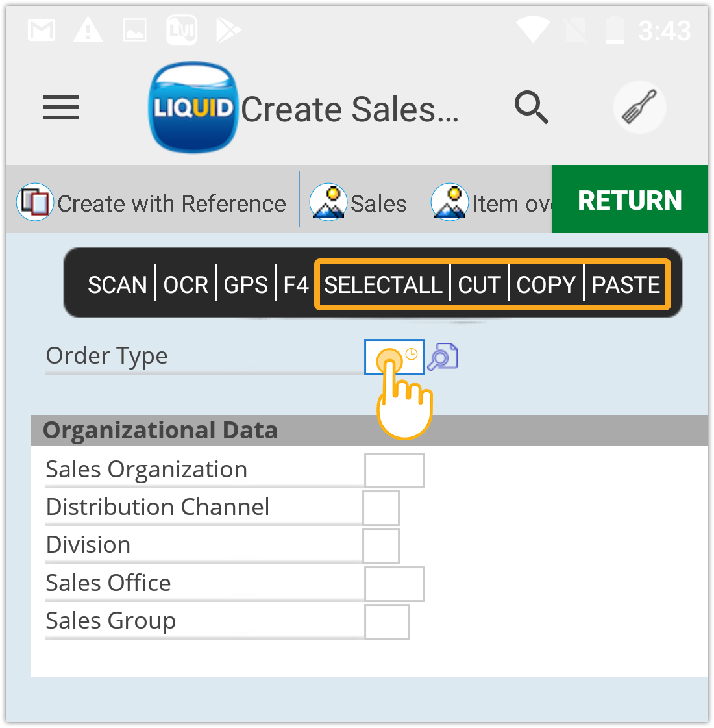The width and height of the screenshot is (714, 728).
Task: Tap SCAN in the popup toolbar
Action: pyautogui.click(x=117, y=284)
